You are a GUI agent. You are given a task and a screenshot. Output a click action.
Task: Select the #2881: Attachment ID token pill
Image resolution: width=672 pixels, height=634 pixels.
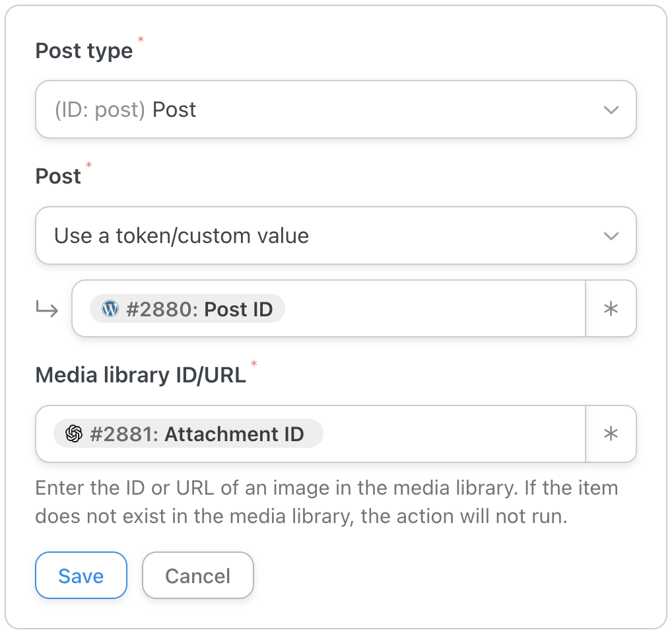pos(188,434)
